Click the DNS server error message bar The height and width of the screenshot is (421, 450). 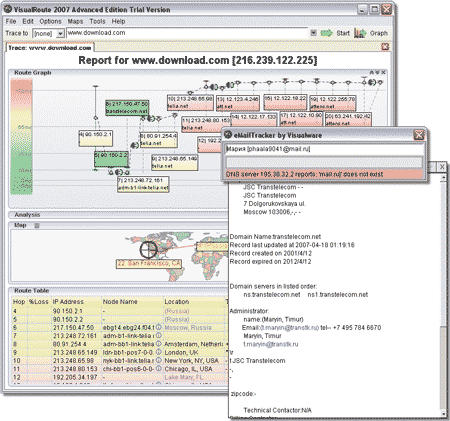324,174
